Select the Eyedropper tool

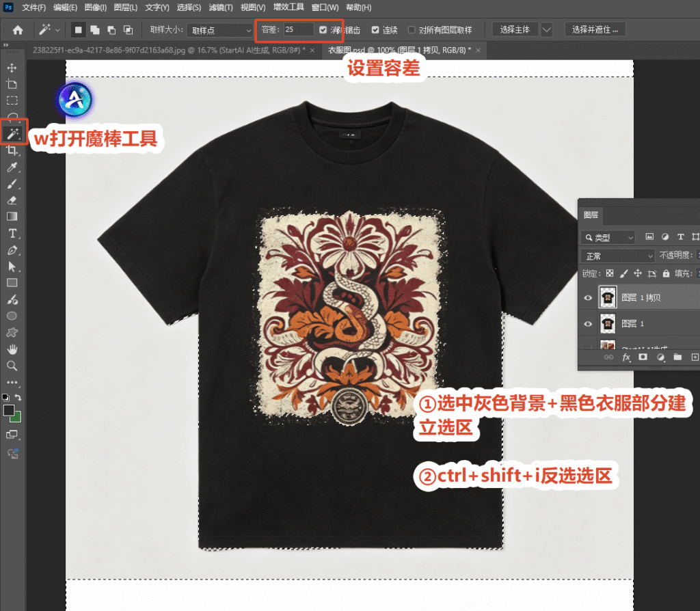point(12,167)
